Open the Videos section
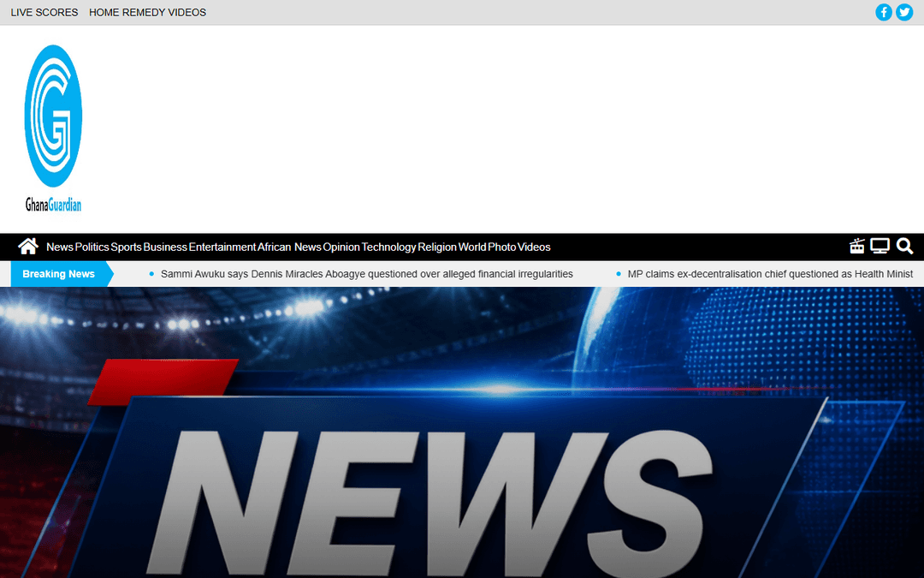 point(534,247)
